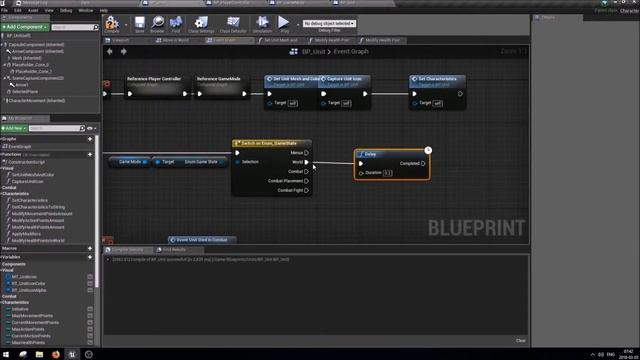This screenshot has width=640, height=360.
Task: Click the Play toolbar button
Action: pos(284,24)
